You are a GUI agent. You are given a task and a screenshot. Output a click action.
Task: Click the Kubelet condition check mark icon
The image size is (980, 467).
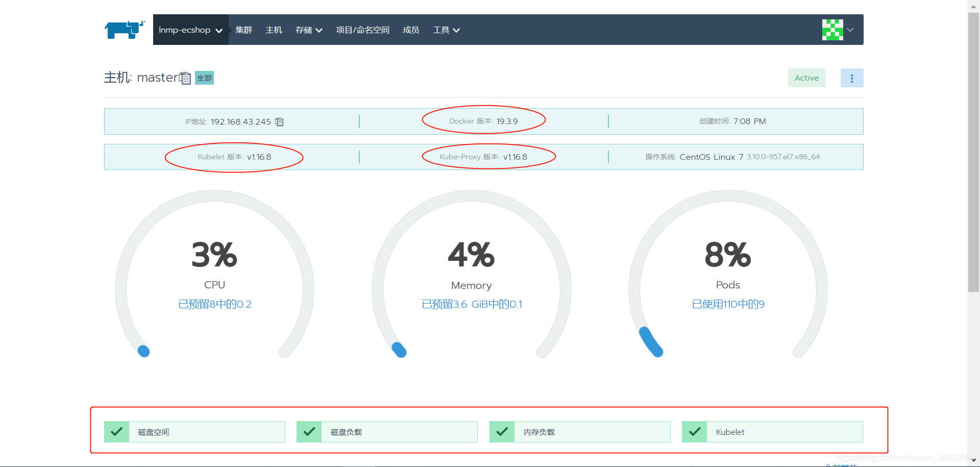coord(694,432)
